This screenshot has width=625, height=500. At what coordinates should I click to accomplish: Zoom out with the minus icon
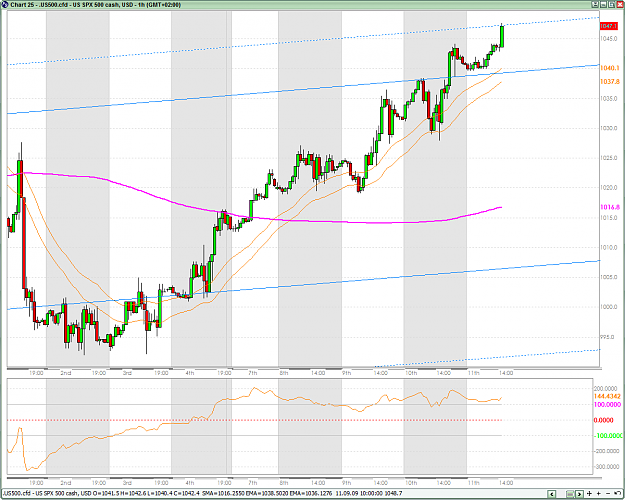[x=608, y=494]
